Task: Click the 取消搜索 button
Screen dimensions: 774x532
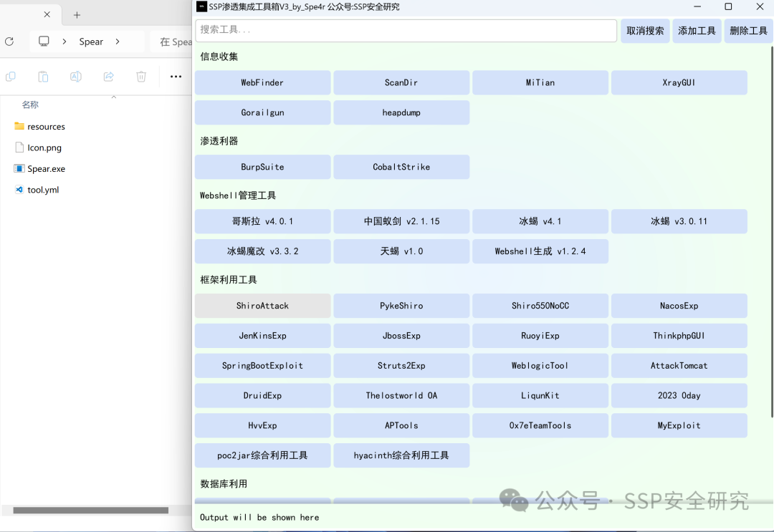Action: point(645,31)
